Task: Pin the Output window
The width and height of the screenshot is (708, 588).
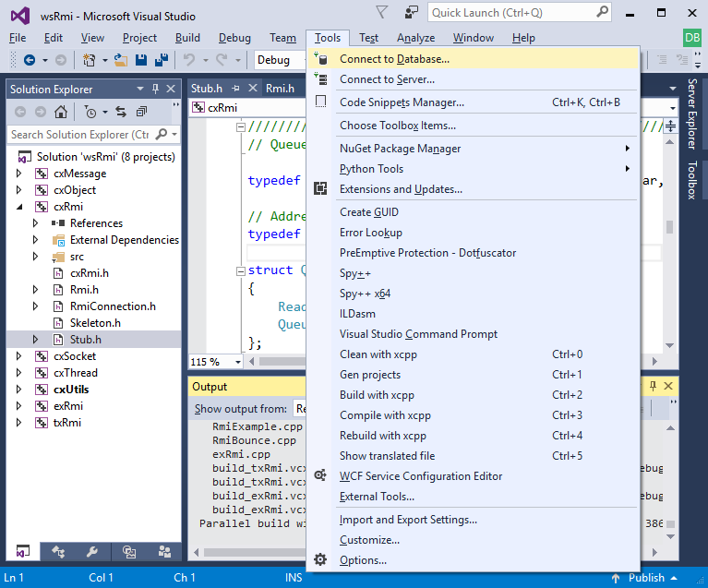Action: [653, 386]
